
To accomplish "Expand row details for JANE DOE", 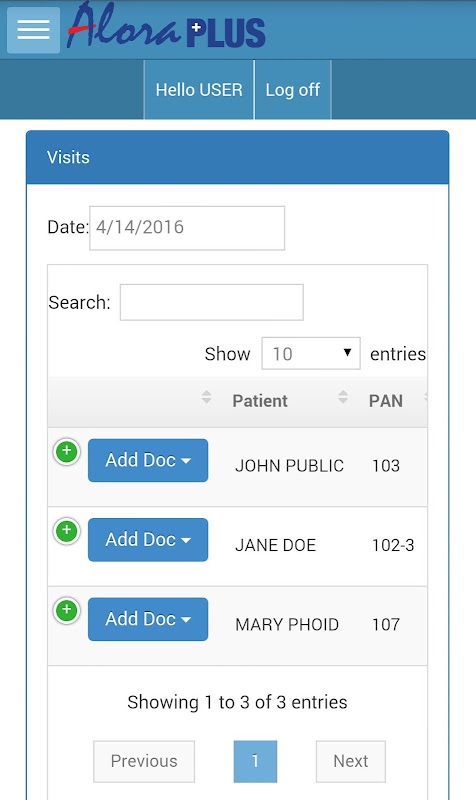I will pos(66,531).
